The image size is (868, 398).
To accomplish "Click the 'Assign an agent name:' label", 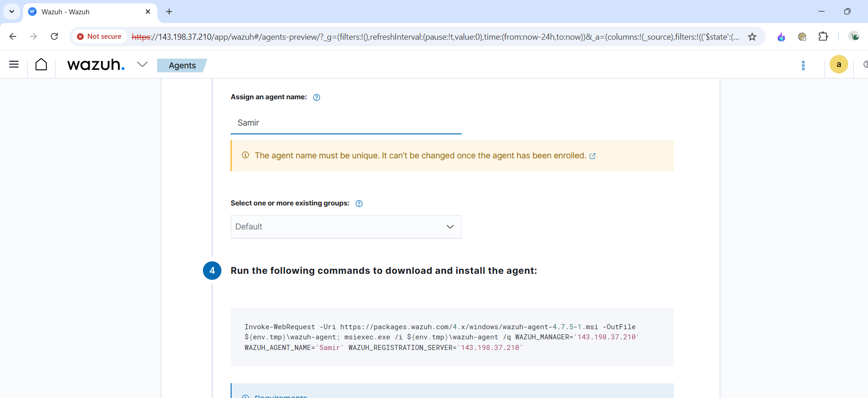I will [x=269, y=97].
